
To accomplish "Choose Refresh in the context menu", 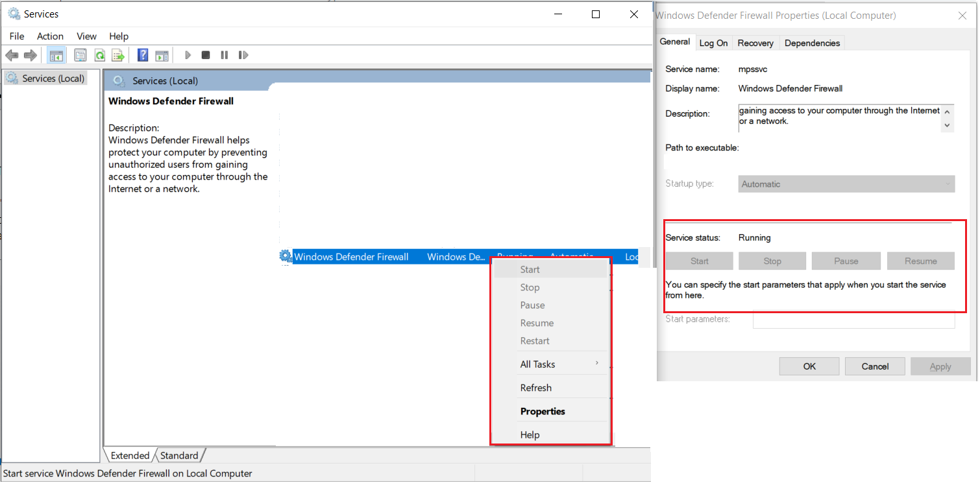I will (x=550, y=388).
